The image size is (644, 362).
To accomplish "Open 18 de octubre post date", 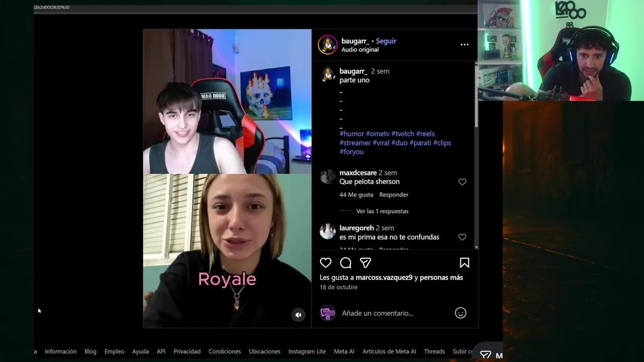I will 339,287.
